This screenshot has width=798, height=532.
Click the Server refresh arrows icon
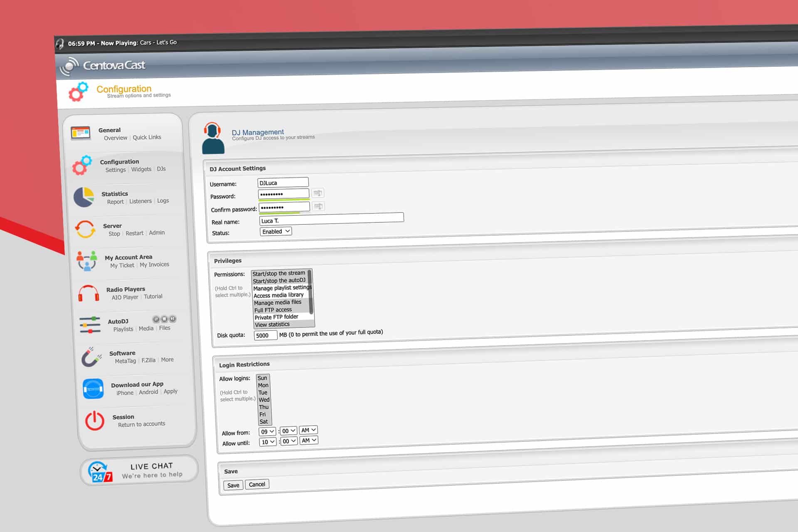pos(85,229)
